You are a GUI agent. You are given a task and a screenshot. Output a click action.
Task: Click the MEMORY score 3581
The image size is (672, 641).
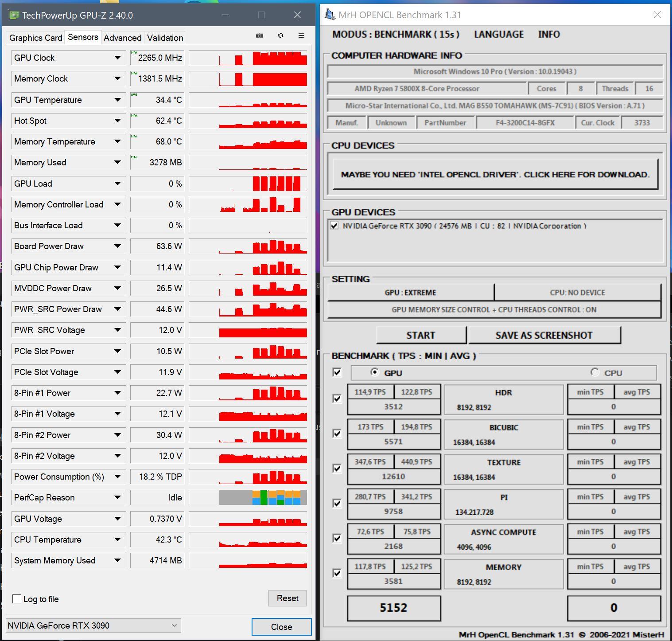click(x=393, y=581)
